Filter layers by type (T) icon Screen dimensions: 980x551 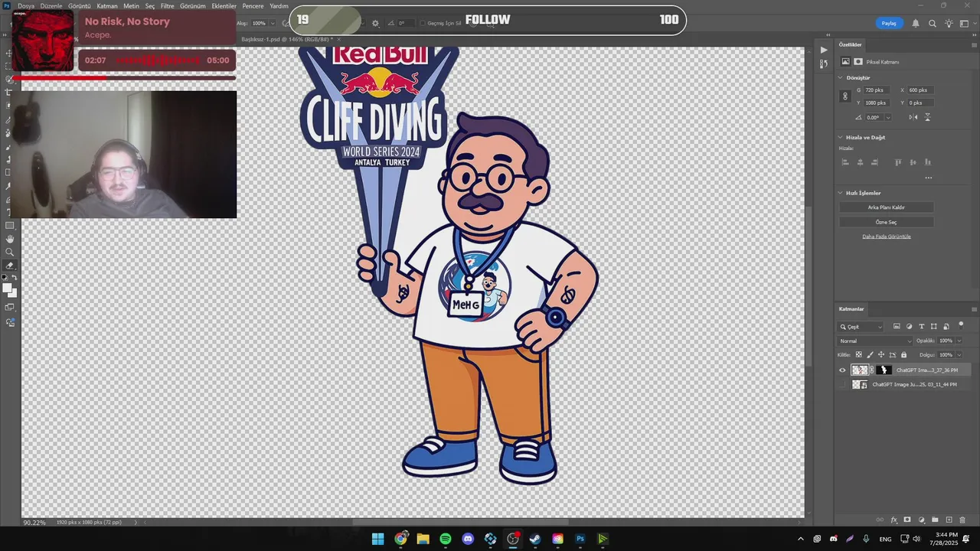[x=922, y=326]
